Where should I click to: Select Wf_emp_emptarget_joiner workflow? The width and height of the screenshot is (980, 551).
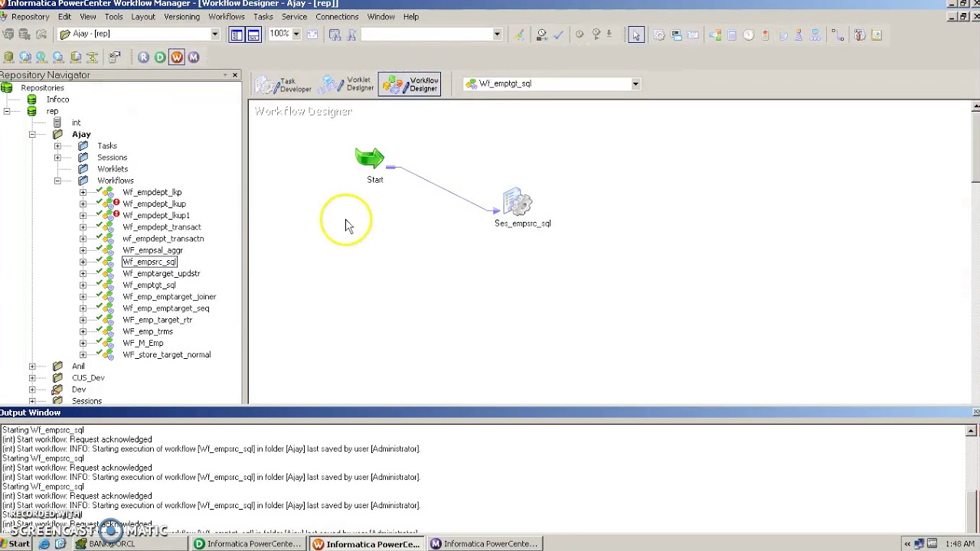[x=169, y=296]
